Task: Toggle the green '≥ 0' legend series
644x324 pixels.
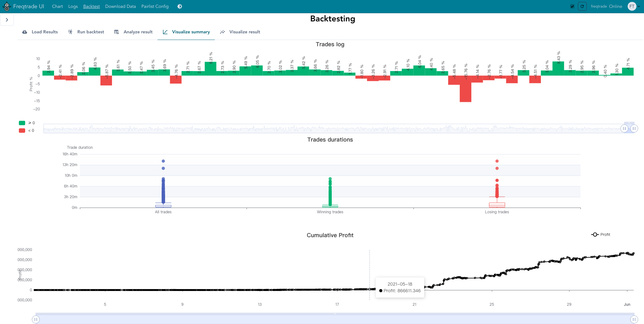Action: coord(22,123)
